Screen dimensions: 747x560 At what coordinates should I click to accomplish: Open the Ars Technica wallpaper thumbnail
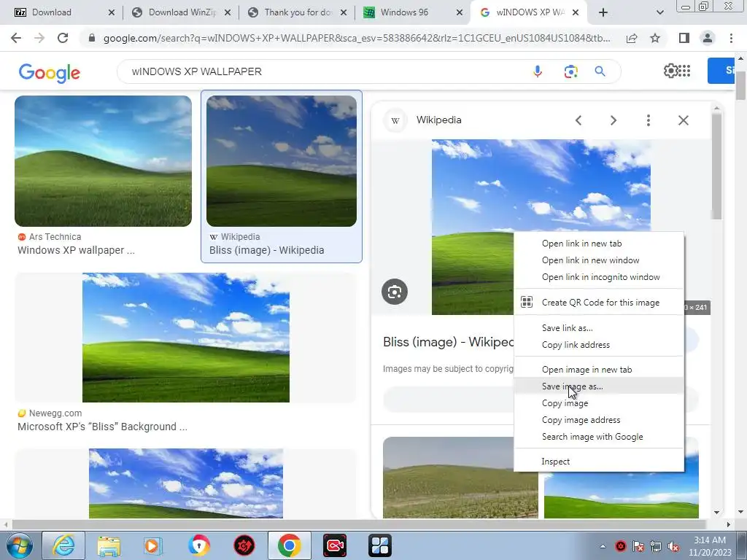click(103, 161)
